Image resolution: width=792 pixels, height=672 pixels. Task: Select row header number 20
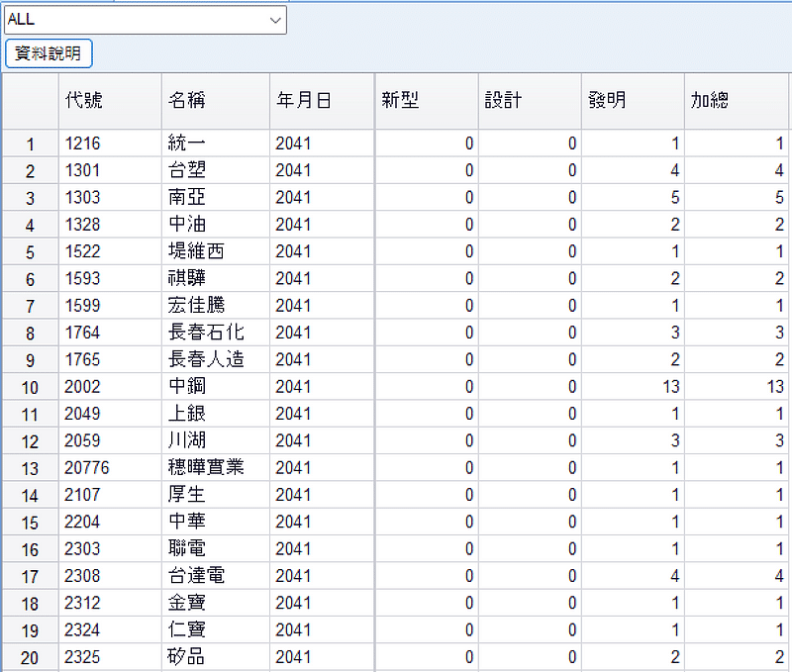point(31,657)
